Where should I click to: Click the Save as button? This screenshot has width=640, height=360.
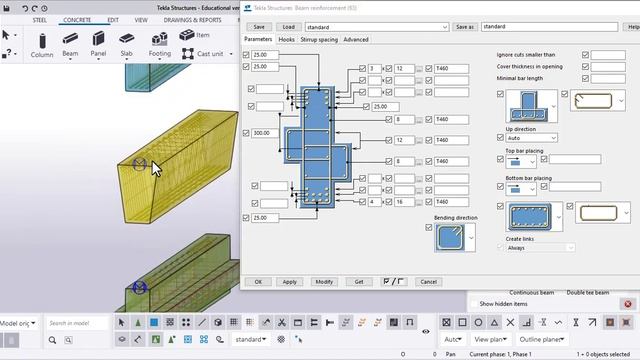click(465, 27)
